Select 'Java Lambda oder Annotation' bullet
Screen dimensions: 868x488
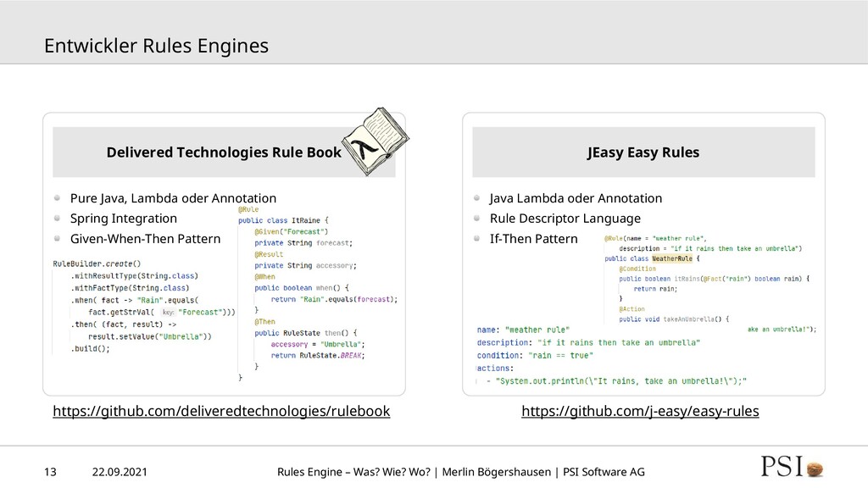pyautogui.click(x=576, y=198)
